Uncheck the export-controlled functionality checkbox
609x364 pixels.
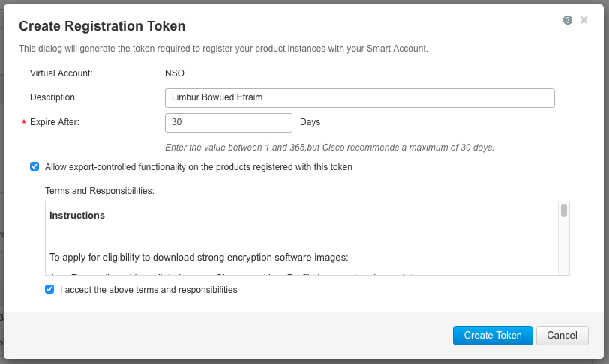(34, 166)
